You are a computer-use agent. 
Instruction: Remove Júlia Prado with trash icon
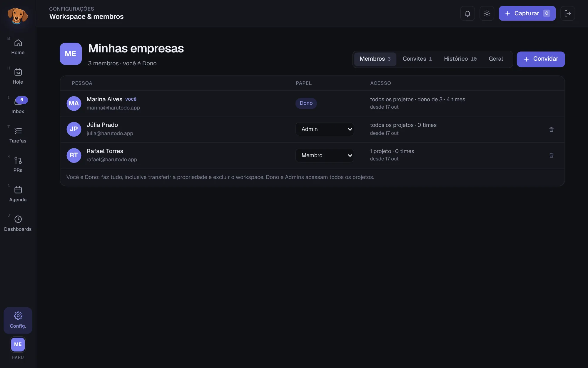pos(552,130)
